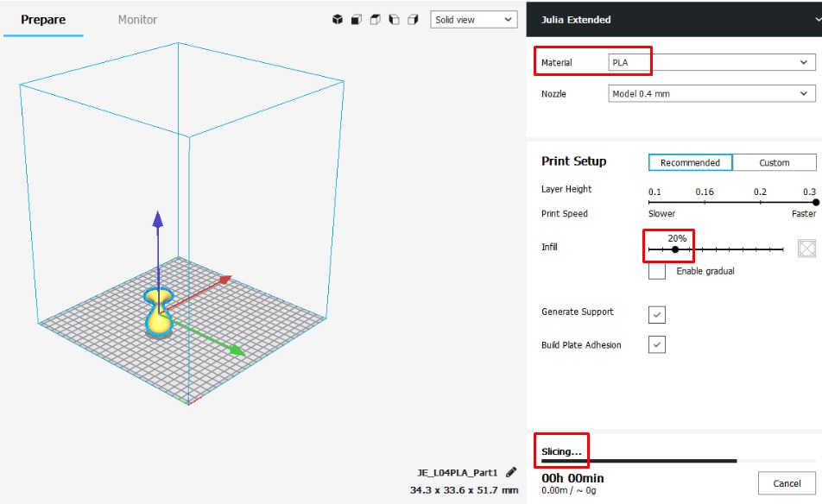Click the blue Z-axis move arrow
This screenshot has width=822, height=504.
(x=158, y=220)
